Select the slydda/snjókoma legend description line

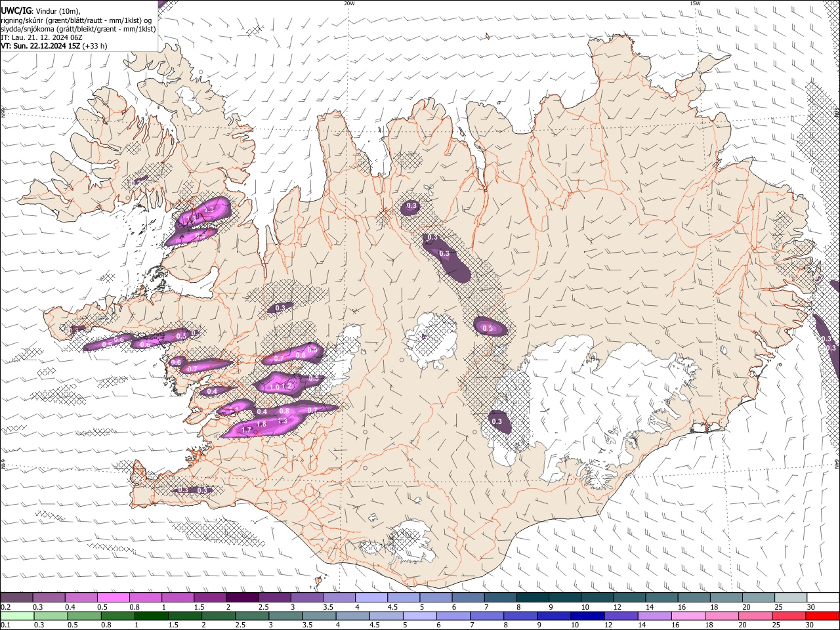(78, 29)
